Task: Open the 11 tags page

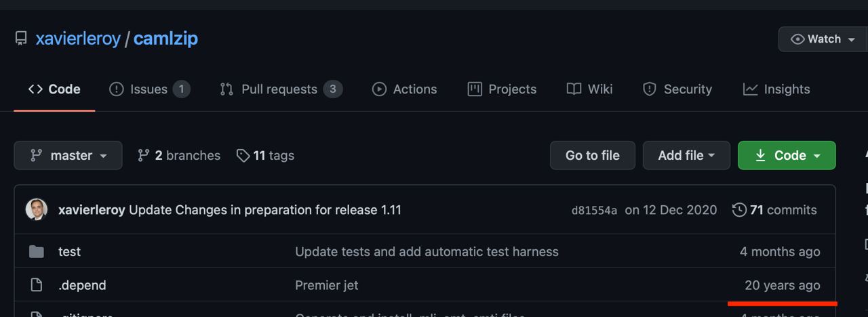Action: point(265,155)
